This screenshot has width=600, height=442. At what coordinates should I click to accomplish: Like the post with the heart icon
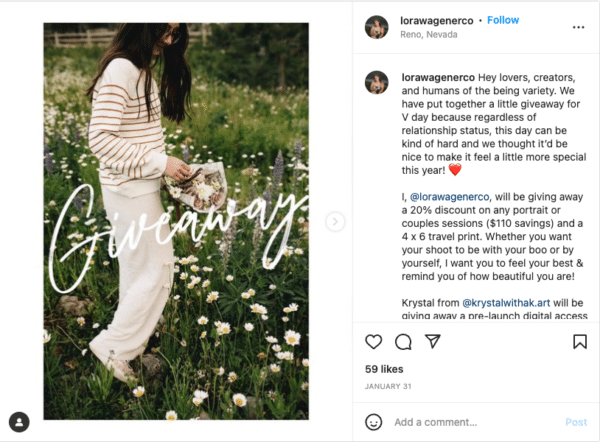[x=373, y=341]
